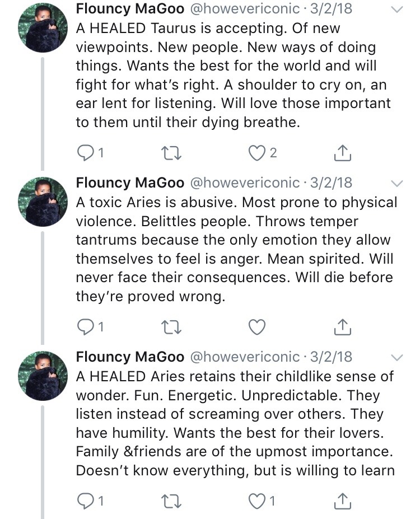Retweet the HEALED Aries tweet
This screenshot has height=519, width=420.
coord(171,501)
